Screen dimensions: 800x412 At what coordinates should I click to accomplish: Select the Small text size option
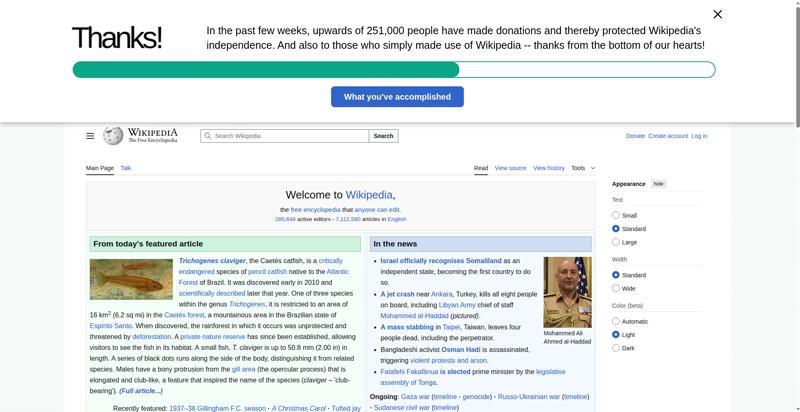tap(616, 215)
